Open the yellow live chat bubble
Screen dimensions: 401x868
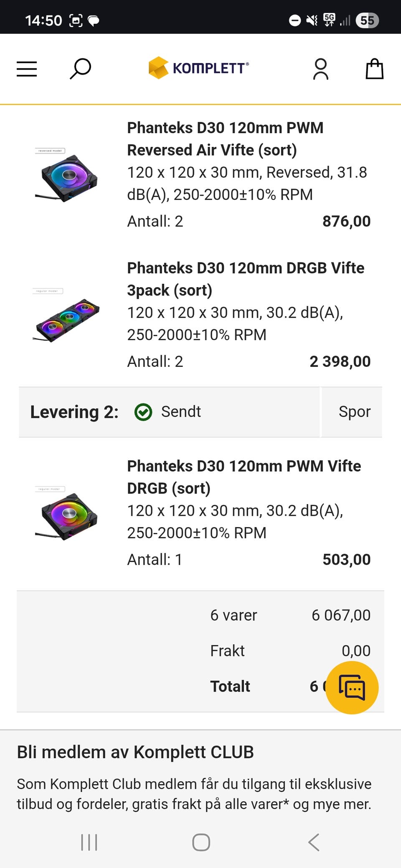[352, 687]
